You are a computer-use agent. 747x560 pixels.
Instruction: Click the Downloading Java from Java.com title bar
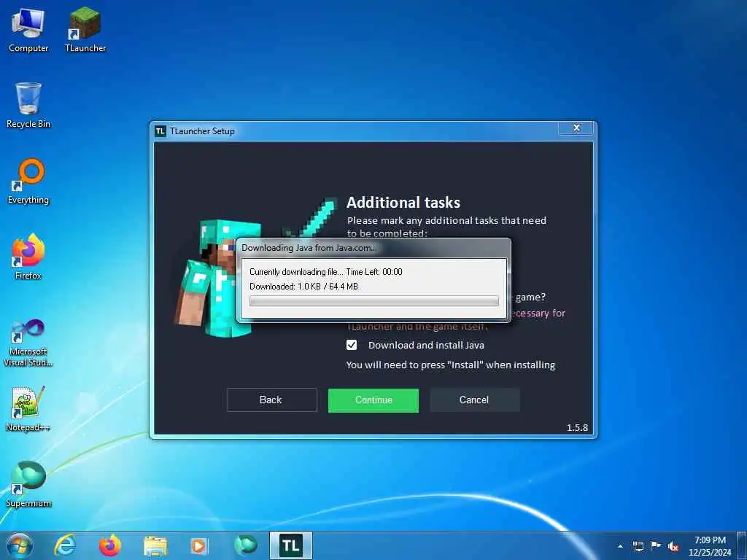373,248
